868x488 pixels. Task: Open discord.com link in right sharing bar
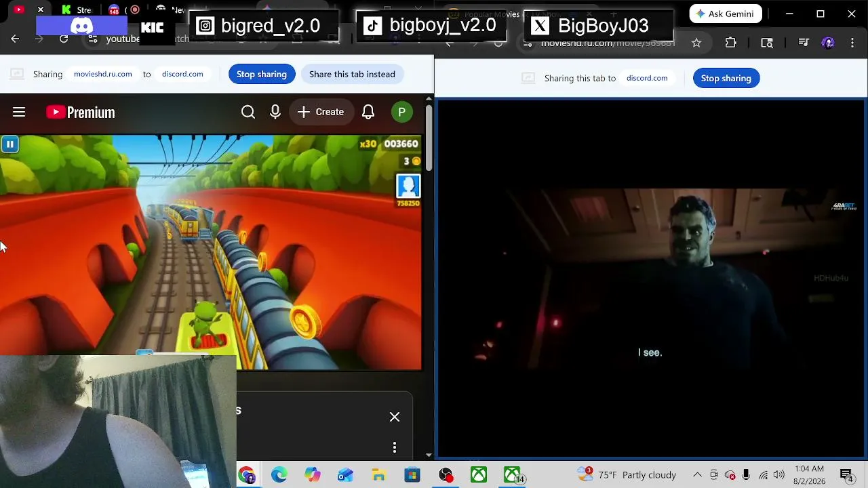[x=647, y=78]
